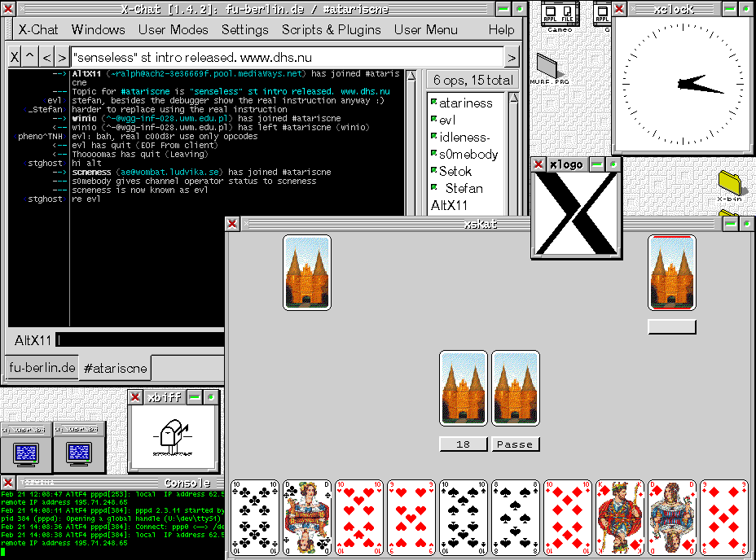Open the User Menu in X-Chat

pyautogui.click(x=426, y=30)
